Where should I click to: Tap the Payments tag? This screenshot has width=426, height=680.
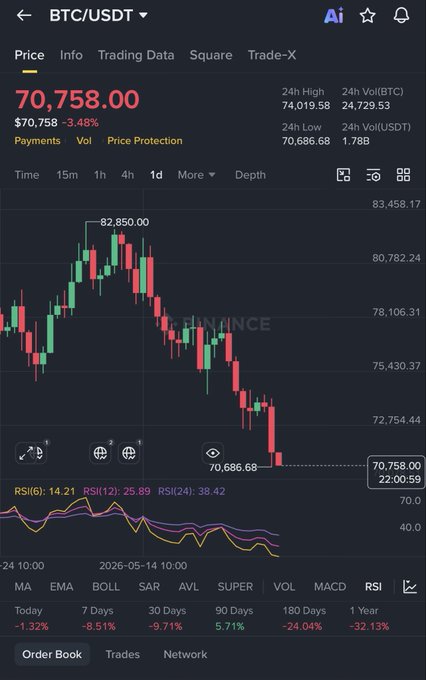pos(37,141)
